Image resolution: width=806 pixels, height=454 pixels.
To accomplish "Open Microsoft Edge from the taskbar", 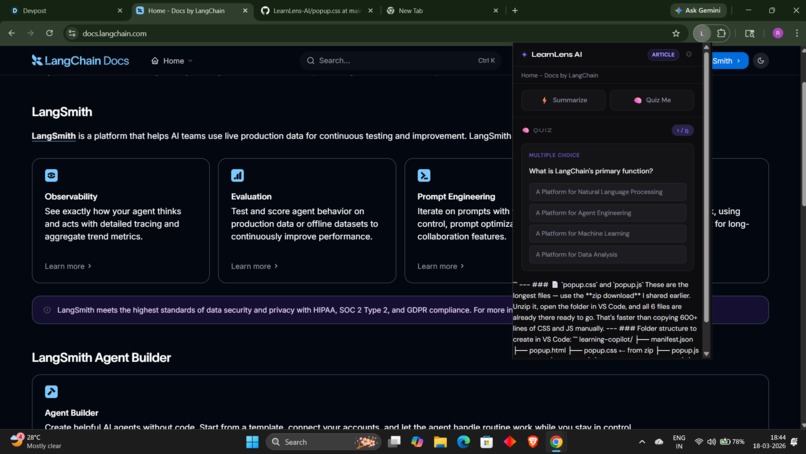I will click(464, 442).
